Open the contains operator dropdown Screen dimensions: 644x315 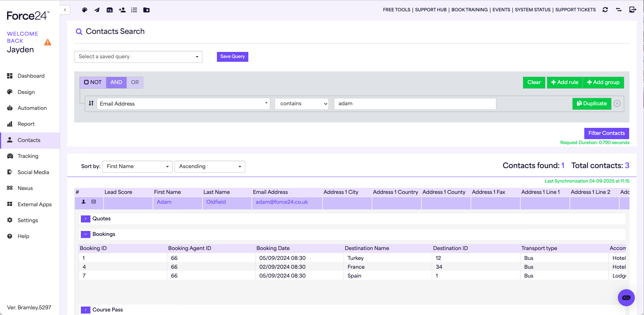click(302, 103)
